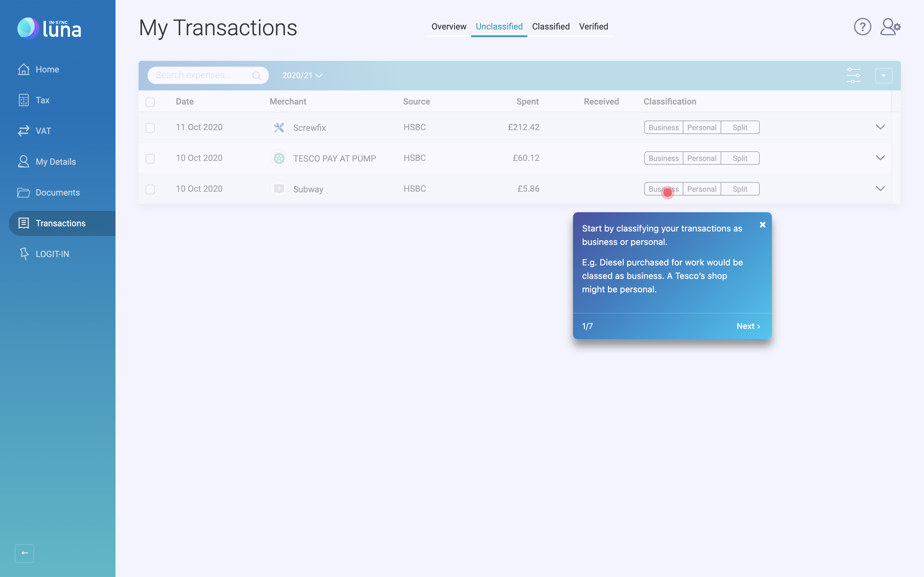The image size is (924, 577).
Task: Click the filter sliders icon
Action: [x=853, y=76]
